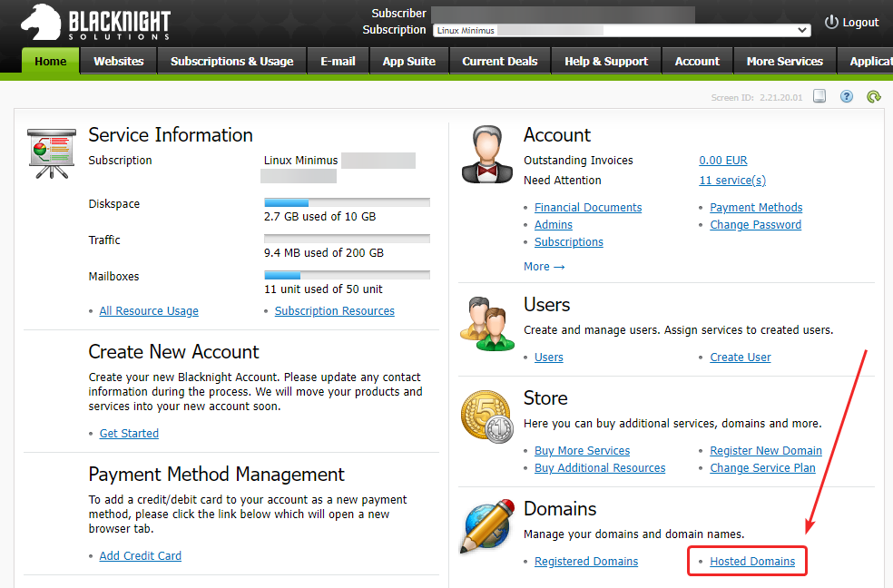Image resolution: width=893 pixels, height=588 pixels.
Task: Click the Register New Domain link
Action: [x=765, y=451]
